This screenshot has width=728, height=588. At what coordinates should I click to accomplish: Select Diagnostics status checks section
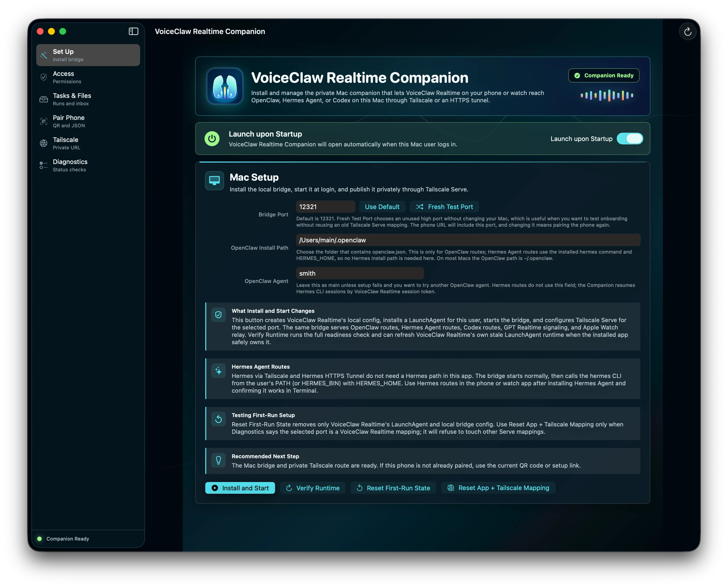88,165
